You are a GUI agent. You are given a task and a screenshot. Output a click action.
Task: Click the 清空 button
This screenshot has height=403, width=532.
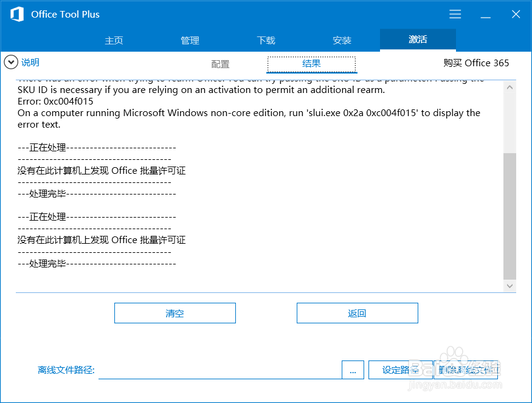[175, 313]
